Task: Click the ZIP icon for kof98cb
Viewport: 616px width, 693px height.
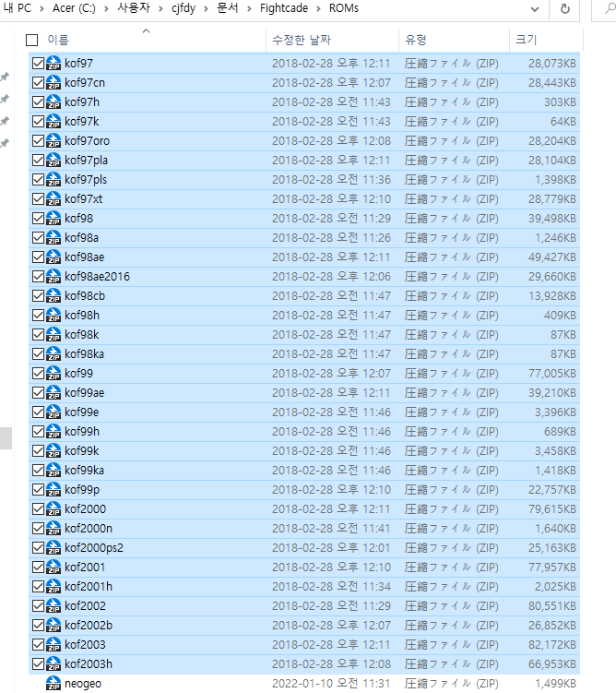Action: pos(53,295)
